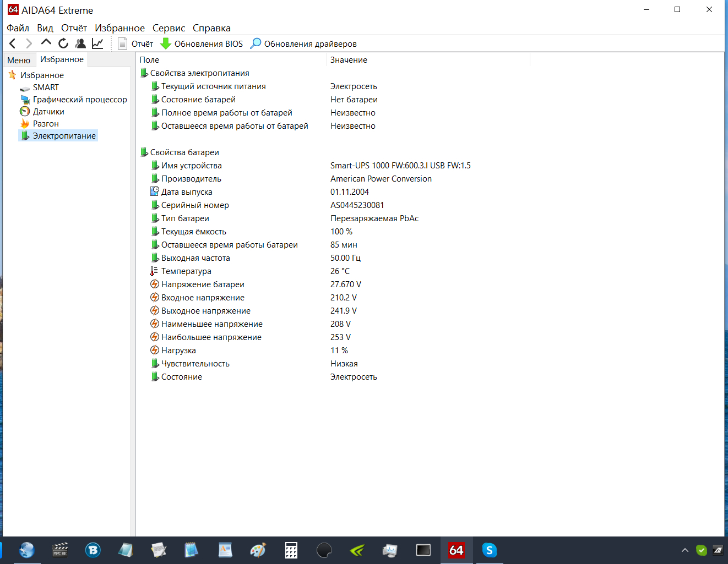Click the voltage icon beside Наименьшее напряжение
This screenshot has height=564, width=728.
tap(155, 324)
